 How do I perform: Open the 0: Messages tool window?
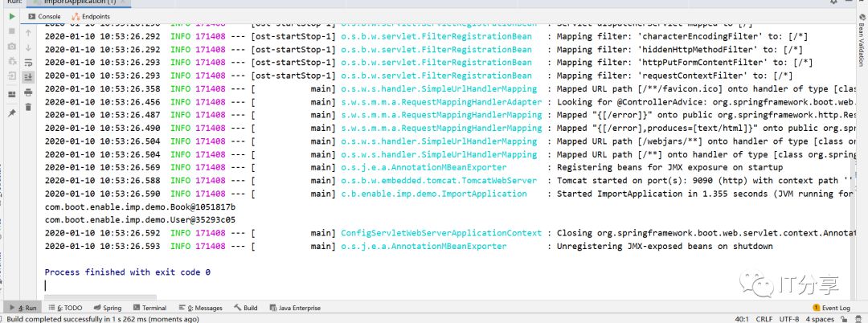tap(200, 308)
